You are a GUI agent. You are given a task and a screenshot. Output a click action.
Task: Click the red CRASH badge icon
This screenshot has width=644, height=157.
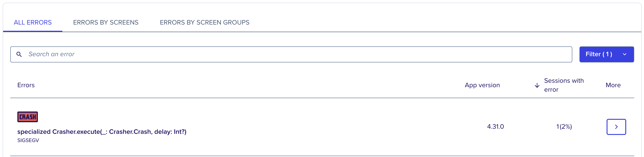click(x=27, y=117)
